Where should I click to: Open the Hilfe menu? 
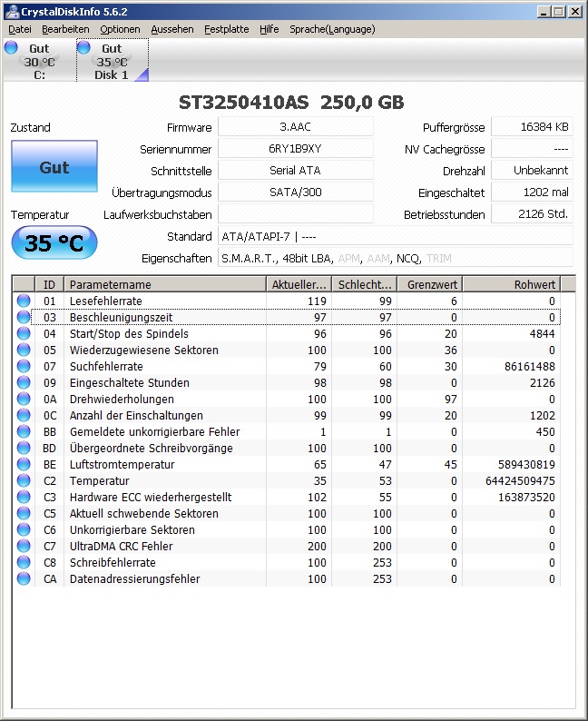pos(269,29)
